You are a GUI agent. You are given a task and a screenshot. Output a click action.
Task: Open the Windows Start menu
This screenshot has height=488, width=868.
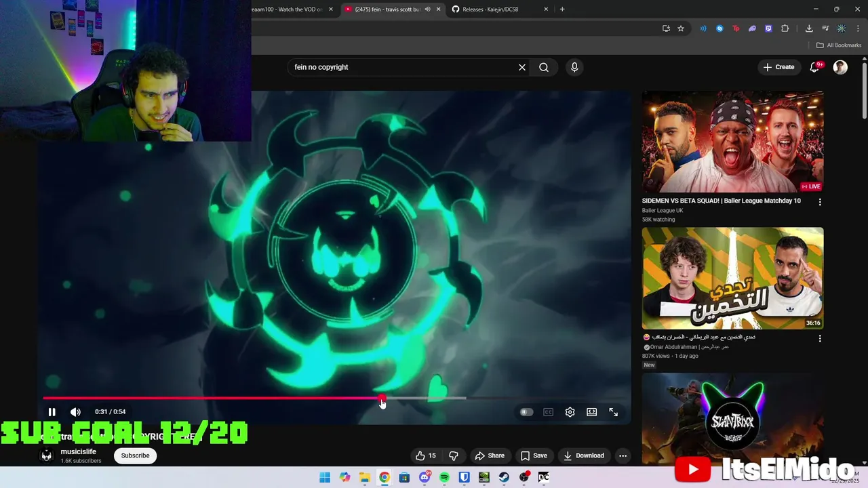(x=325, y=477)
